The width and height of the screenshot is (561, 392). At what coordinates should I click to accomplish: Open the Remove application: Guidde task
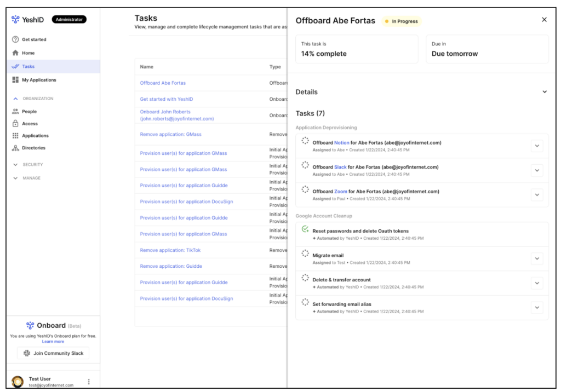pyautogui.click(x=171, y=267)
